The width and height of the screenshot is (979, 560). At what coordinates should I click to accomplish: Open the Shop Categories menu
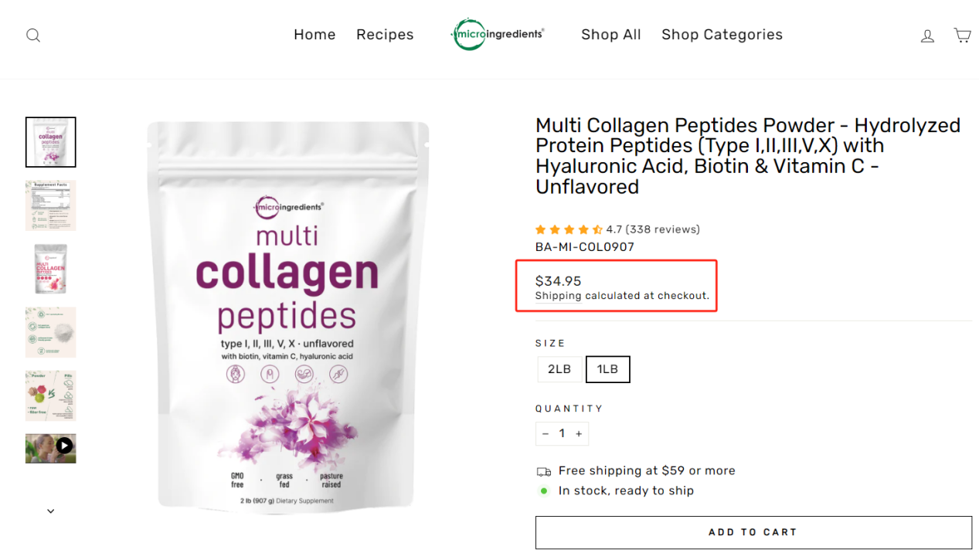coord(722,35)
